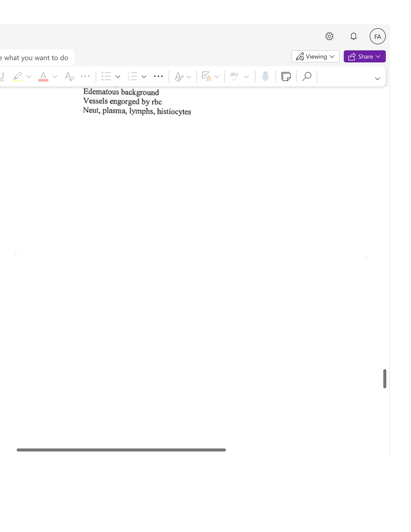This screenshot has width=411, height=532.
Task: Open the settings gear icon
Action: (329, 36)
